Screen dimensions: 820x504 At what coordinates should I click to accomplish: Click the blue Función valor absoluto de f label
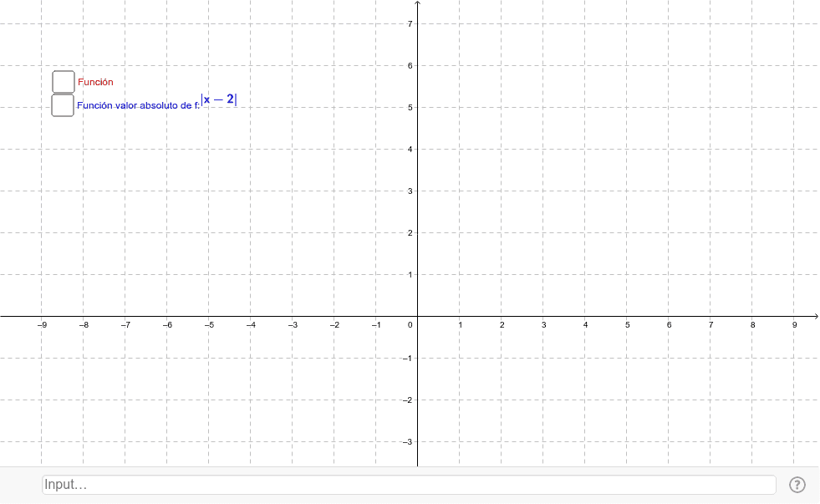point(138,105)
